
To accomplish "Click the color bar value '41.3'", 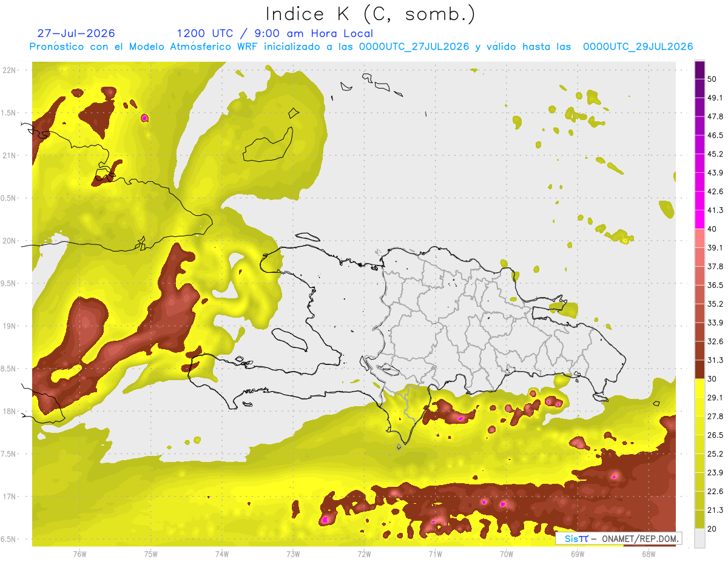I will click(x=715, y=210).
